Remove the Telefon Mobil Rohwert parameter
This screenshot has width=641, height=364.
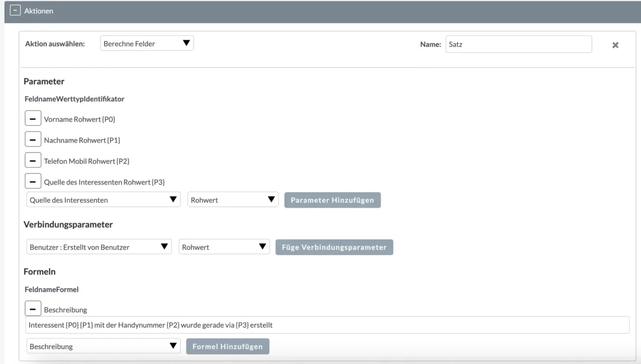33,161
